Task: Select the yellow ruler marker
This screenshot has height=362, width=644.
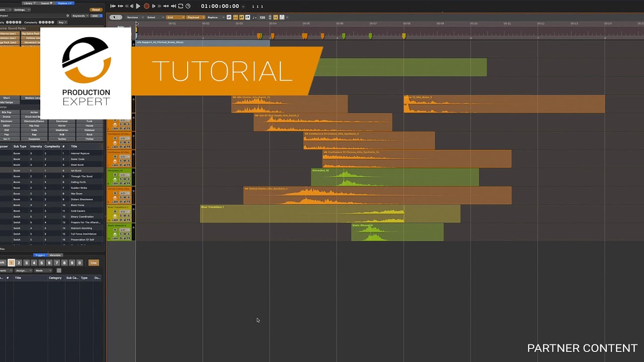Action: 404,36
